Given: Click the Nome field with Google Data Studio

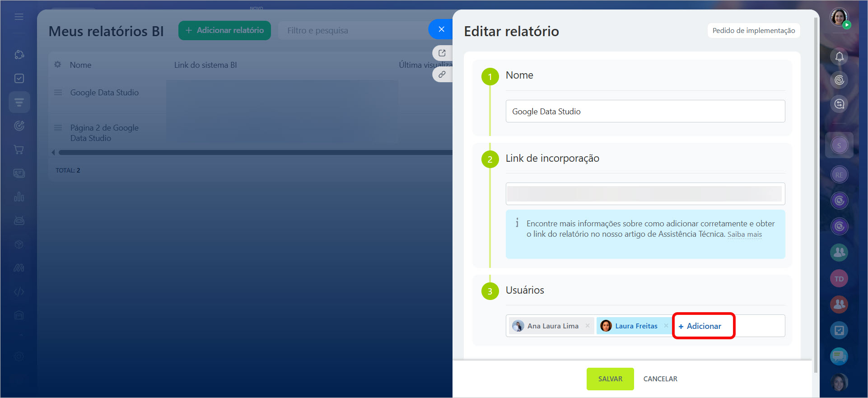Looking at the screenshot, I should pos(645,112).
